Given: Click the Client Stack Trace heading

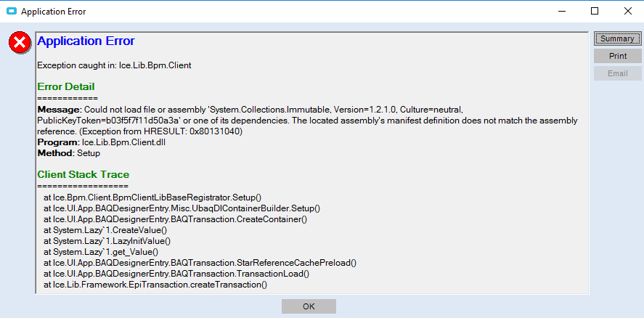Looking at the screenshot, I should point(83,174).
